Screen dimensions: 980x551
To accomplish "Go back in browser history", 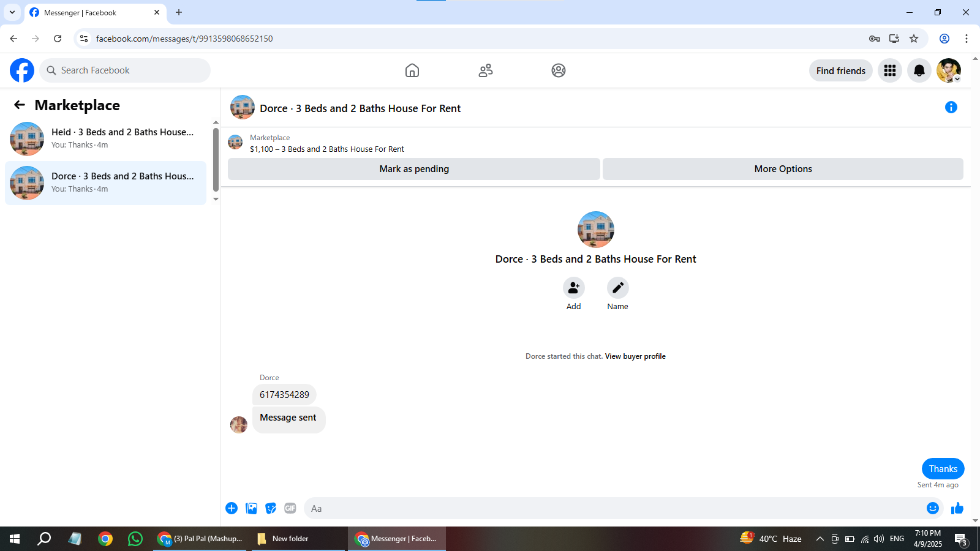I will [x=13, y=39].
